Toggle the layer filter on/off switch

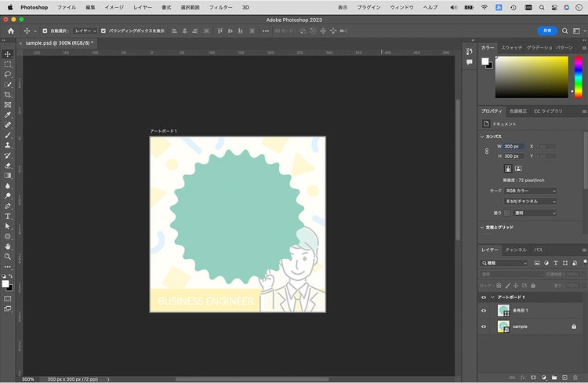585,261
